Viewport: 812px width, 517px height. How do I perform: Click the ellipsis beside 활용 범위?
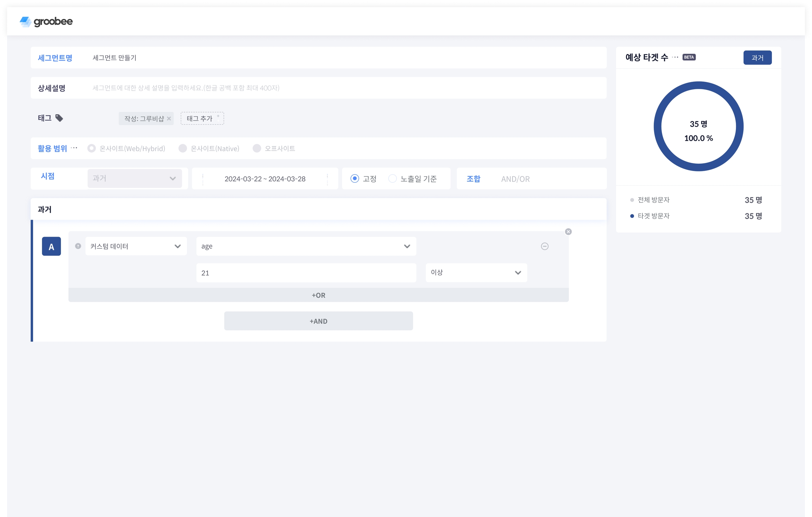point(74,148)
